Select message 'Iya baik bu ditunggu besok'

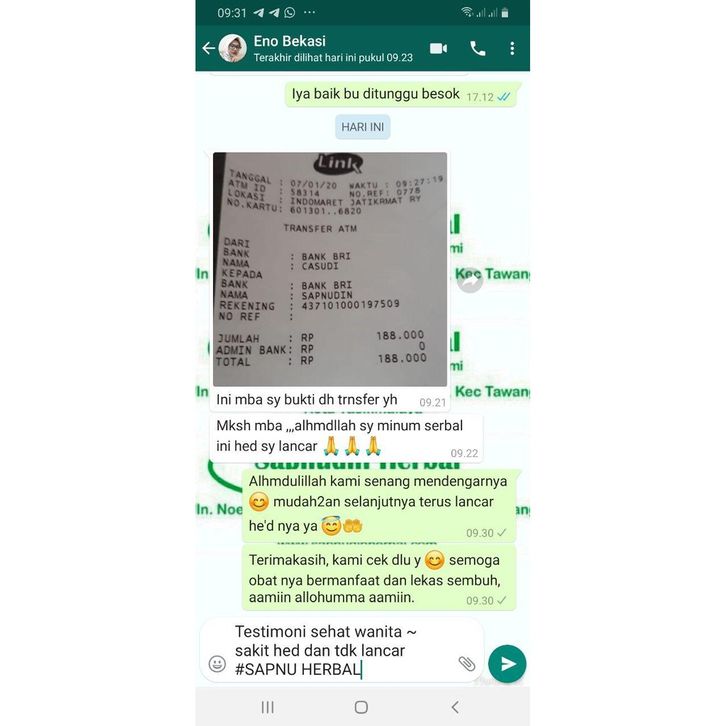click(x=401, y=94)
